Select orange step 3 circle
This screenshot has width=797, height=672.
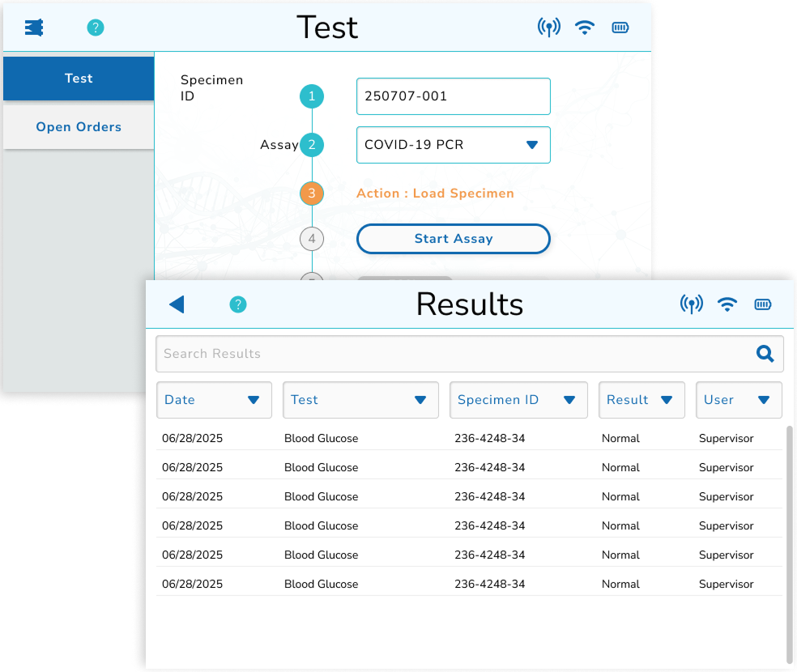312,193
